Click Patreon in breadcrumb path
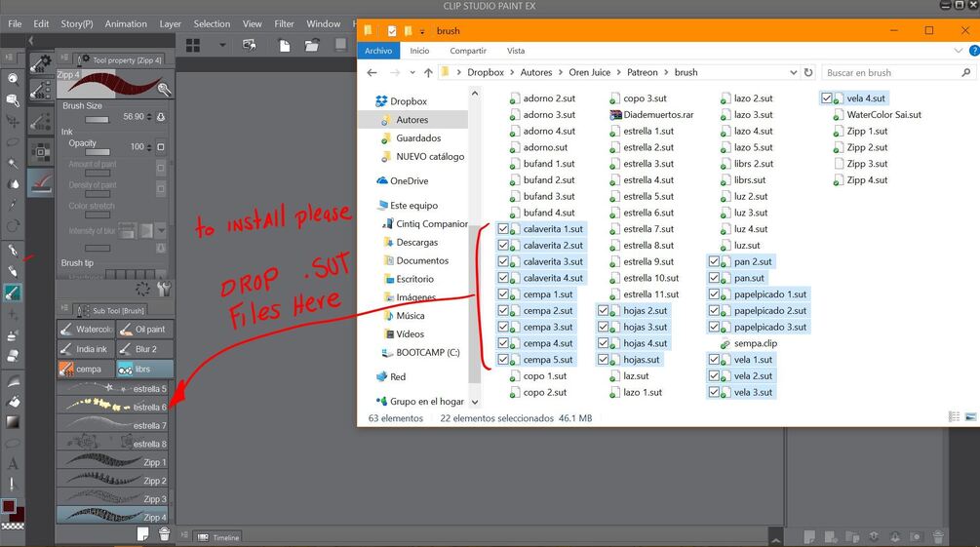980x547 pixels. click(643, 72)
